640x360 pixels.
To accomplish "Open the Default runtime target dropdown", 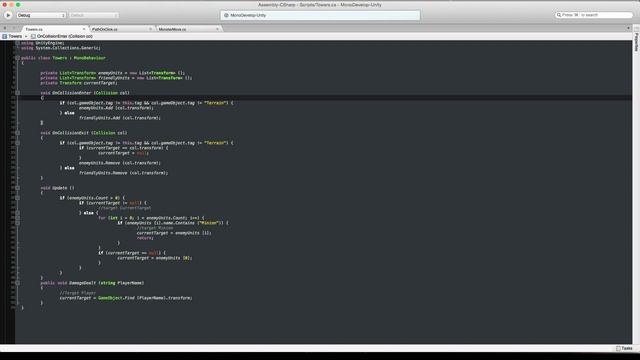I will coord(93,15).
